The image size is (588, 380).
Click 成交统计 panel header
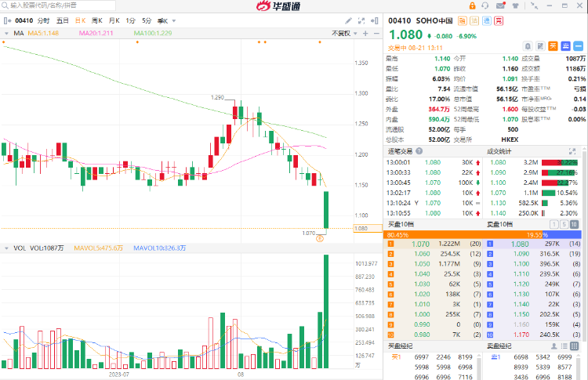tap(499, 151)
